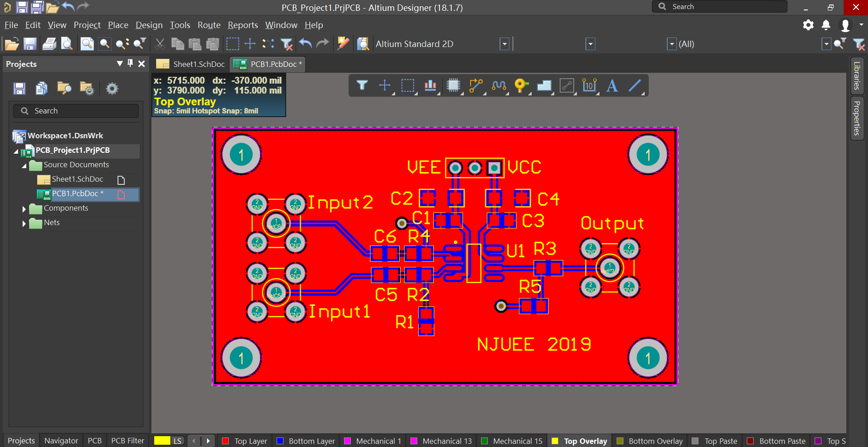Open the Projects panel options dropdown arrow
868x447 pixels.
point(119,64)
